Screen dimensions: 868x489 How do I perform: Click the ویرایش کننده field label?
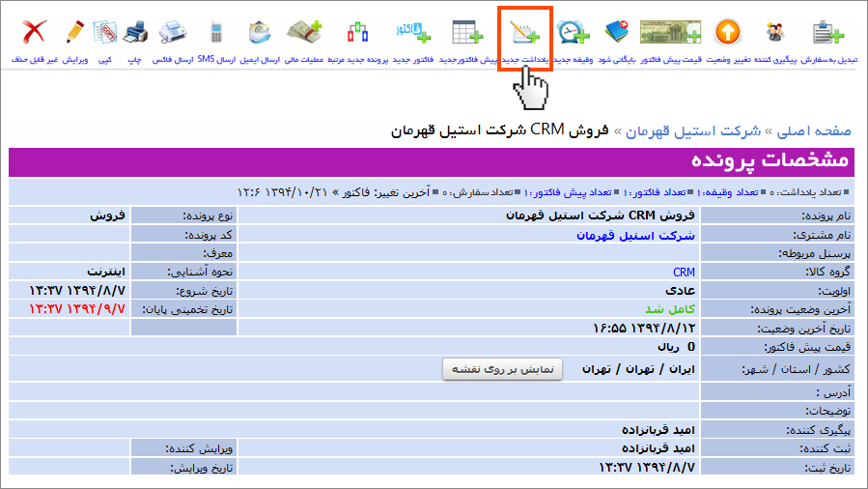(199, 448)
